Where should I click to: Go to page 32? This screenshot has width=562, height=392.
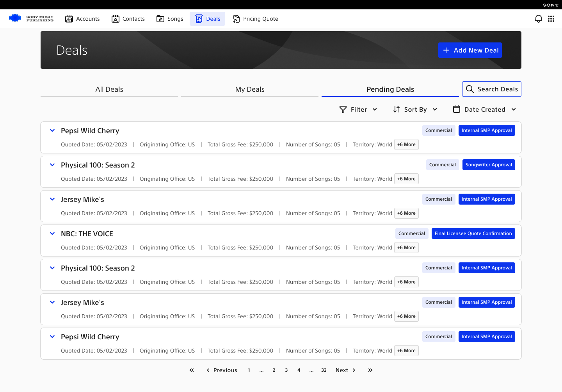324,370
